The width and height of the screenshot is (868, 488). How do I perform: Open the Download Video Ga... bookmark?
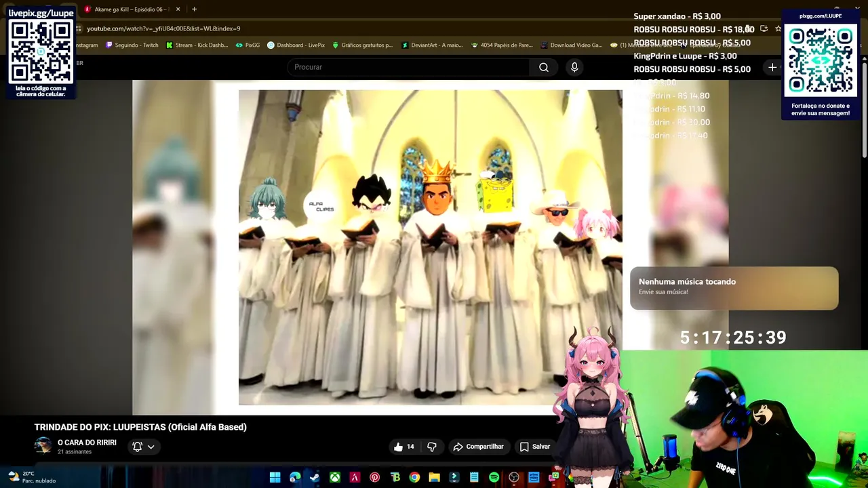(572, 45)
